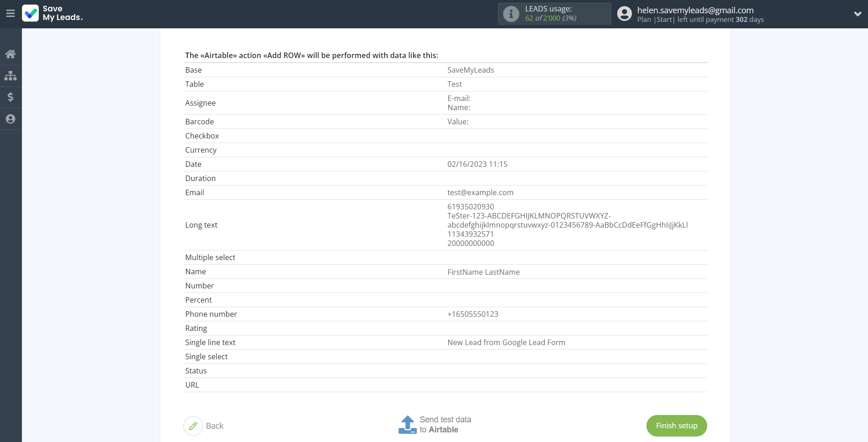Expand the account dropdown chevron
This screenshot has height=442, width=868.
[857, 14]
